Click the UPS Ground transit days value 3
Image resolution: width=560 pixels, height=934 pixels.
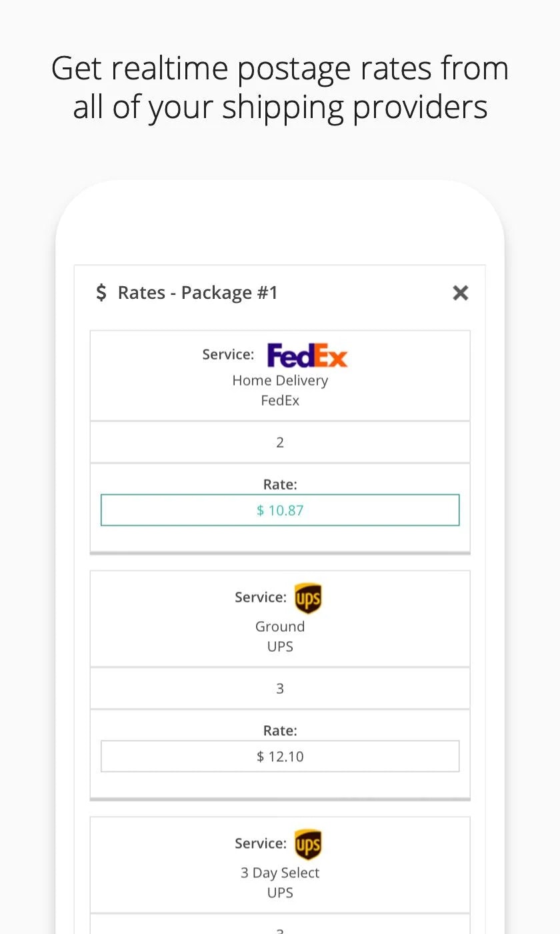point(280,688)
